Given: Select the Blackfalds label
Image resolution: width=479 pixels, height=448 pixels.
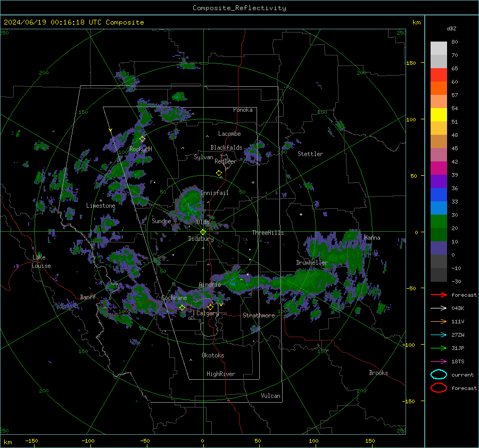Looking at the screenshot, I should tap(226, 148).
